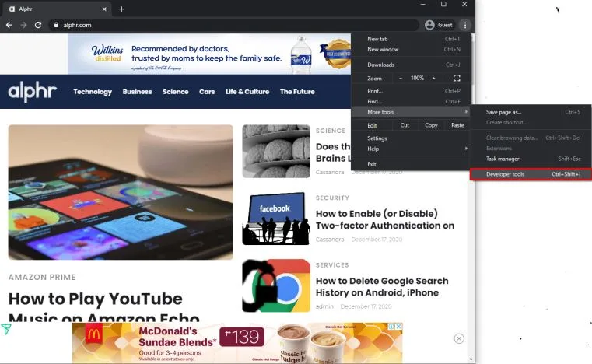
Task: Click the browser forward arrow
Action: tap(23, 25)
